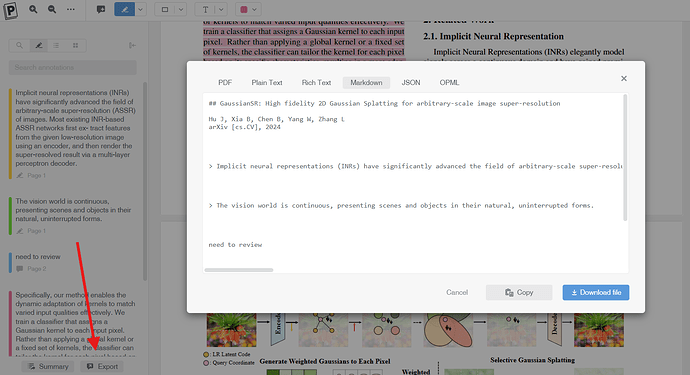The image size is (690, 375).
Task: Switch sidebar to annotations pen view
Action: tap(39, 45)
